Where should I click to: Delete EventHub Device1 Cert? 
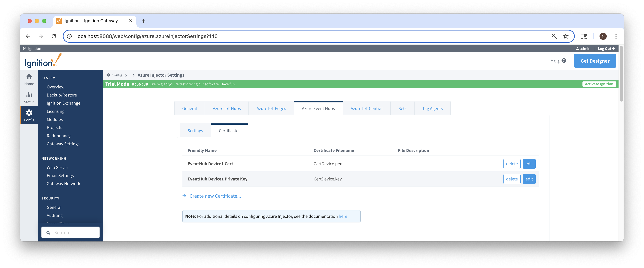point(511,163)
